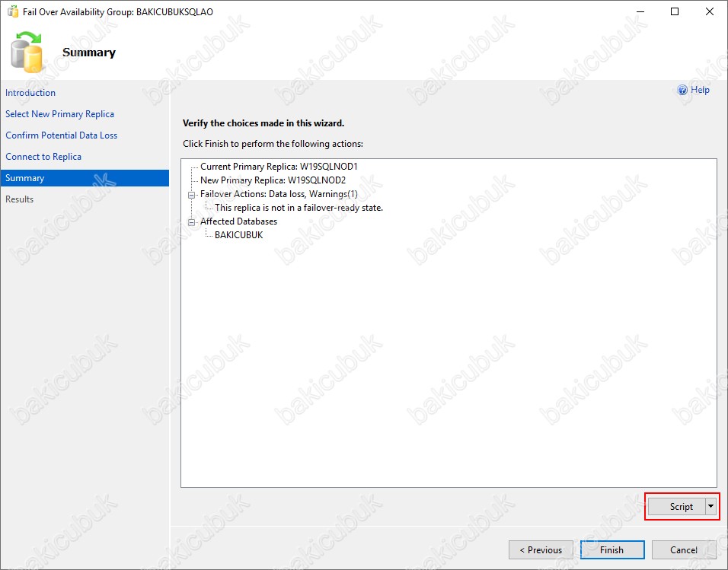Select 'This replica is not in a failover-ready state.'
The width and height of the screenshot is (728, 570).
pyautogui.click(x=299, y=208)
